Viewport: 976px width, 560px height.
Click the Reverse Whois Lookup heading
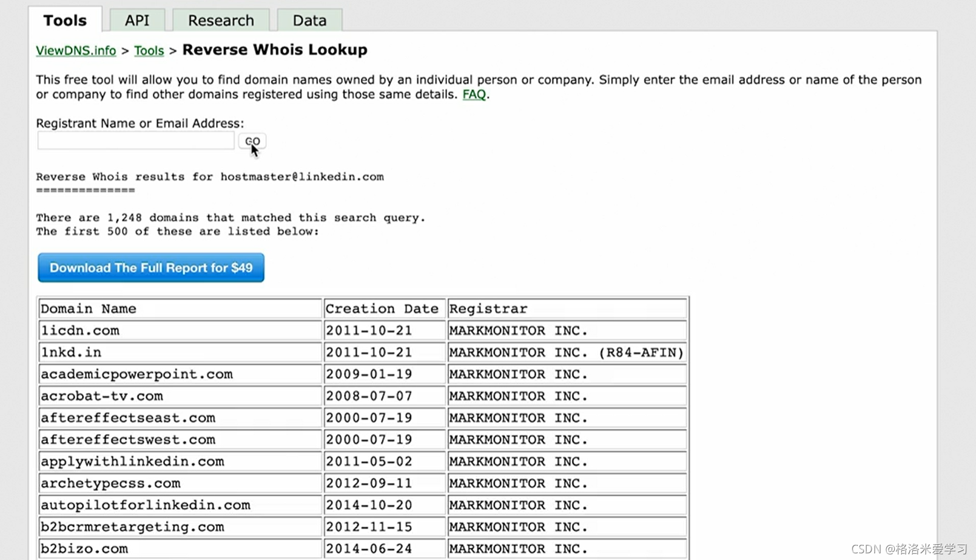point(275,50)
